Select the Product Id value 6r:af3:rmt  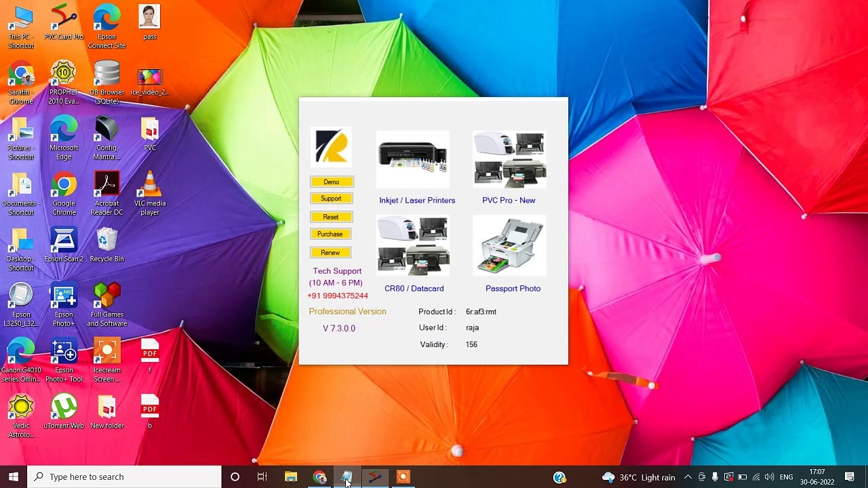click(481, 312)
